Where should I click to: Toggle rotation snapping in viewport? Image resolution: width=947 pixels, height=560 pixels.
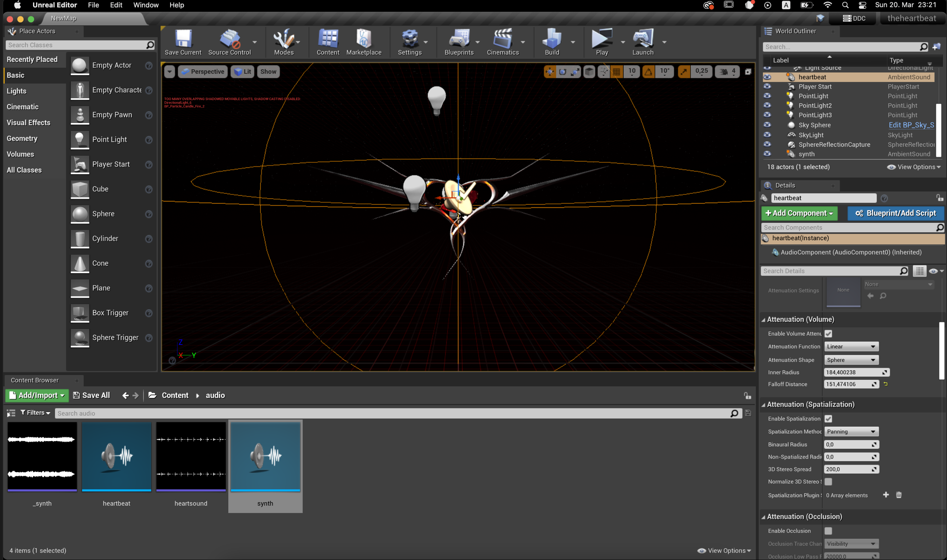click(648, 72)
